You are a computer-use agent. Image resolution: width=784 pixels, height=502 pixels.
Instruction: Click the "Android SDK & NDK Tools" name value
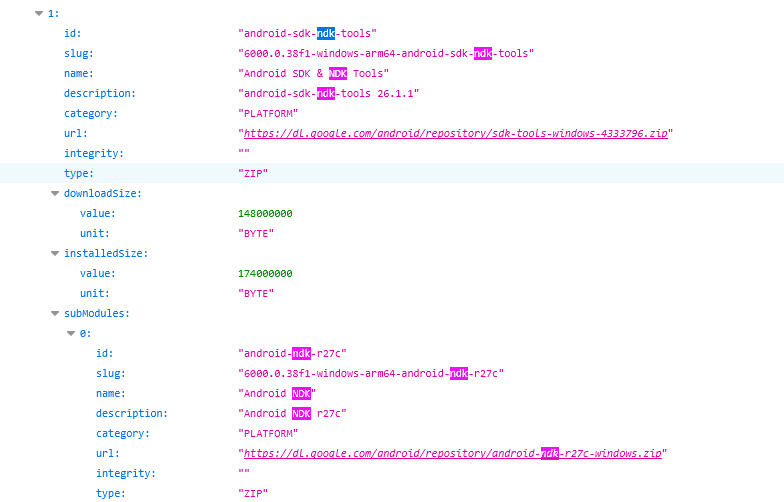314,74
